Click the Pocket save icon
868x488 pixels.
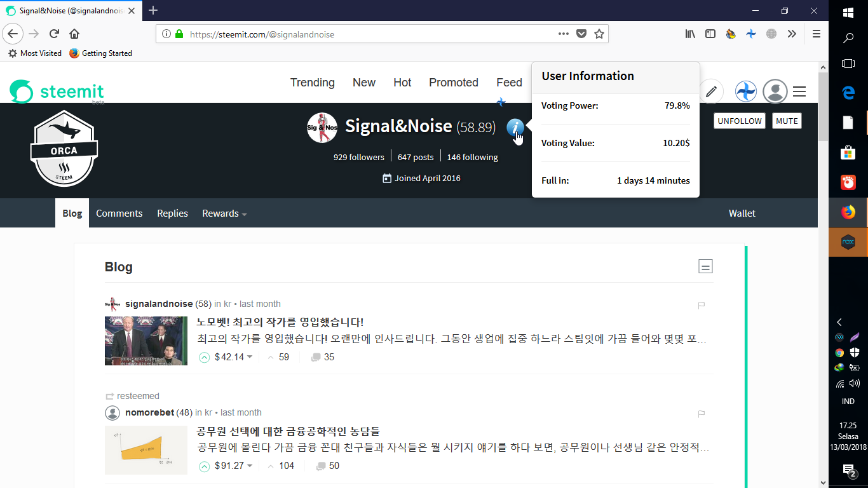(x=581, y=34)
